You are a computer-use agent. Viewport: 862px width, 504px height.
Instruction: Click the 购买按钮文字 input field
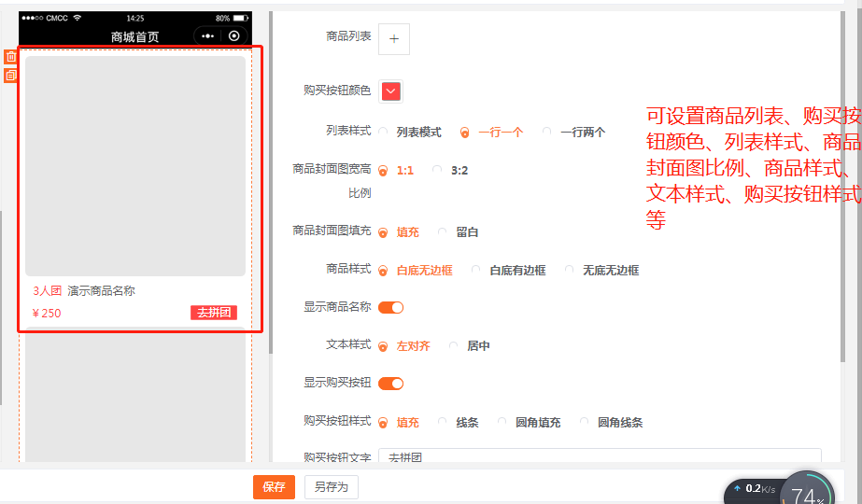(600, 455)
